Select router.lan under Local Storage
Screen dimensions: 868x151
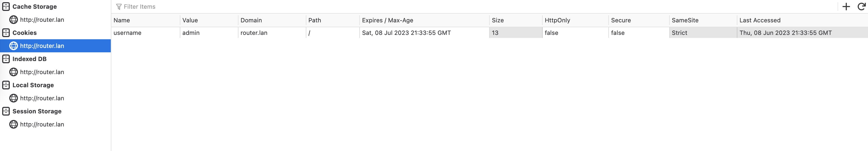pyautogui.click(x=42, y=98)
